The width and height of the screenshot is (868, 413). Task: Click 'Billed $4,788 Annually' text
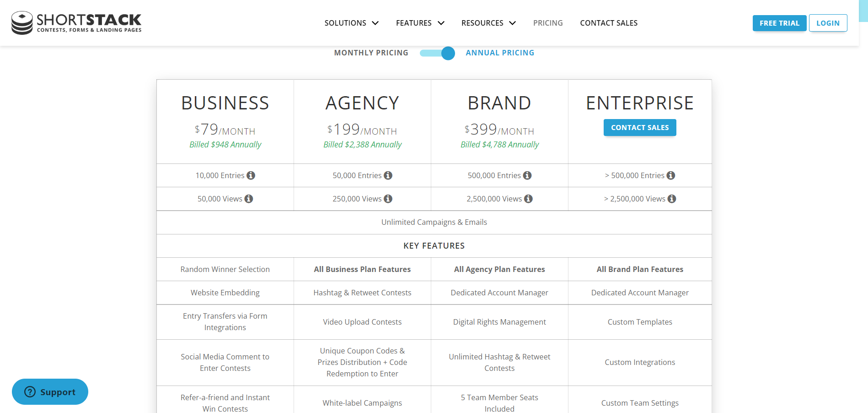tap(499, 145)
